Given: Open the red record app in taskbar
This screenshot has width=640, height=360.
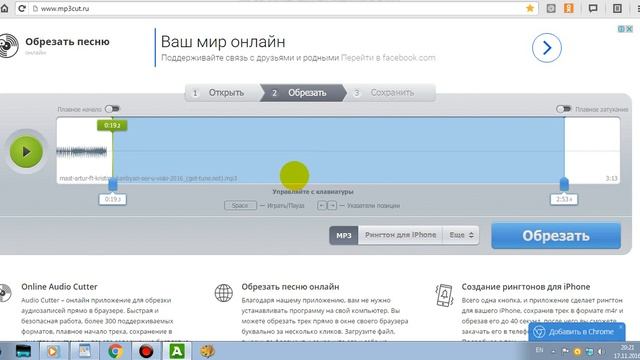Looking at the screenshot, I should click(146, 351).
